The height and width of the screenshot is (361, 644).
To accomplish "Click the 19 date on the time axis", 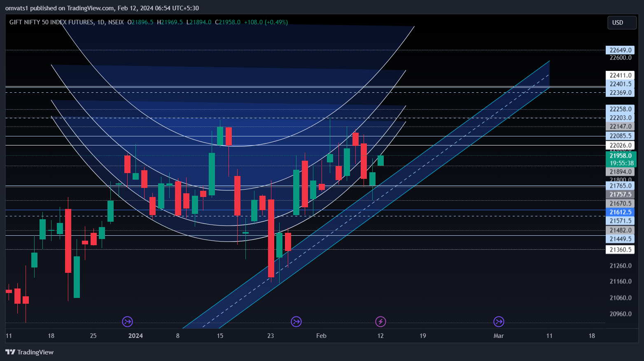I will (423, 336).
